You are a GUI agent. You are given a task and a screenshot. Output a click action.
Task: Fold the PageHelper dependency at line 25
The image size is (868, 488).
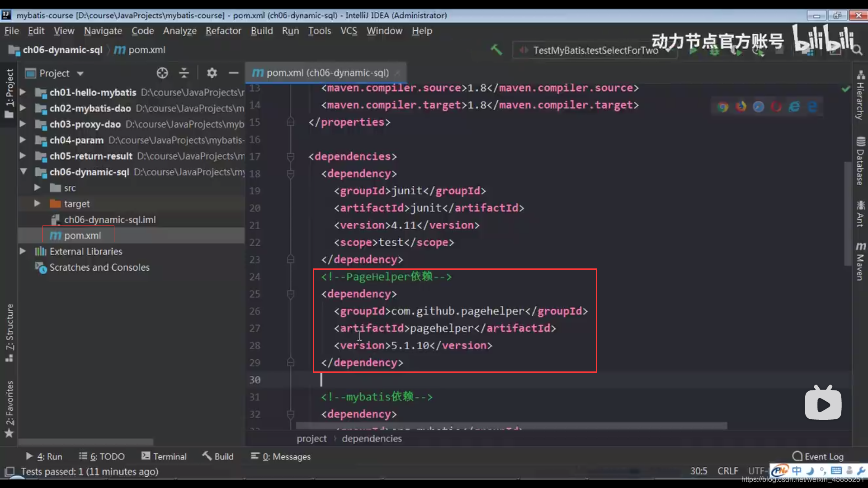point(291,294)
